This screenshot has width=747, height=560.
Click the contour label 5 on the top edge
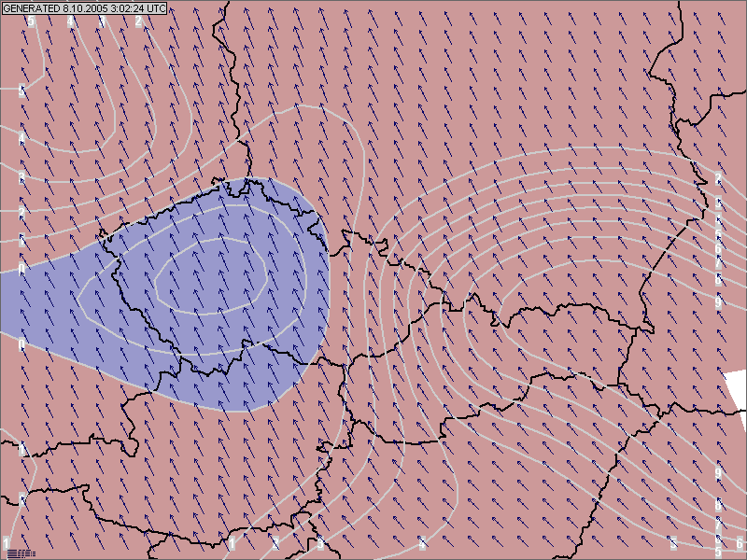point(31,21)
